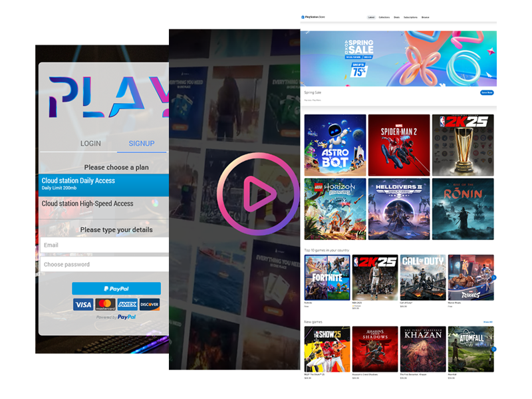
Task: Select Cloud station Daily Access plan
Action: [x=103, y=184]
